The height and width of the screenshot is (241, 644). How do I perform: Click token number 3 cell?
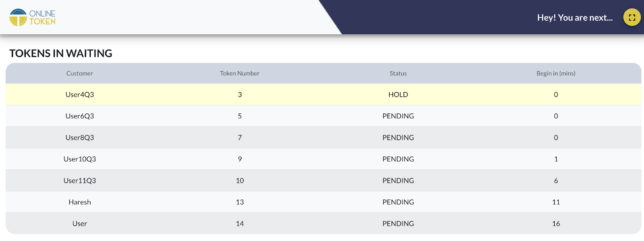pos(240,95)
